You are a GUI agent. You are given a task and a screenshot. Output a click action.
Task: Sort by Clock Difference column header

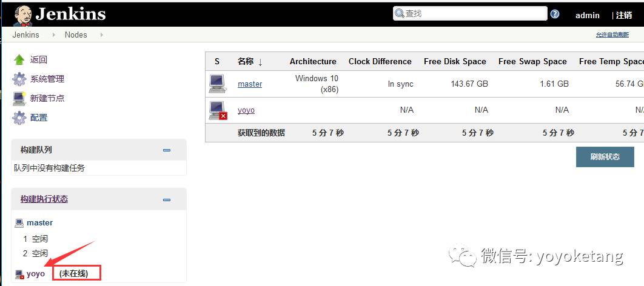pos(380,62)
